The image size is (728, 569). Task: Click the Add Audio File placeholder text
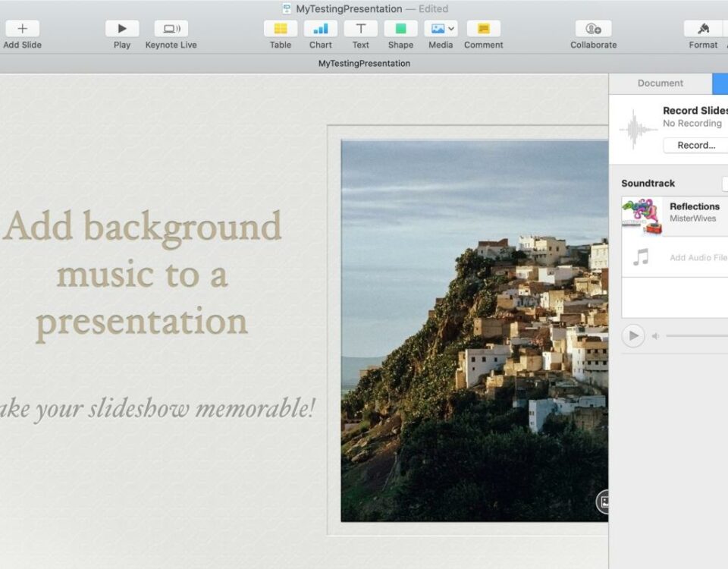698,258
